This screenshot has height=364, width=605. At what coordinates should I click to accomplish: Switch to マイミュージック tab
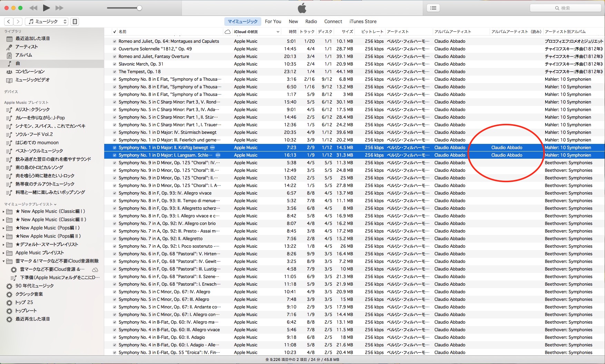(x=243, y=21)
